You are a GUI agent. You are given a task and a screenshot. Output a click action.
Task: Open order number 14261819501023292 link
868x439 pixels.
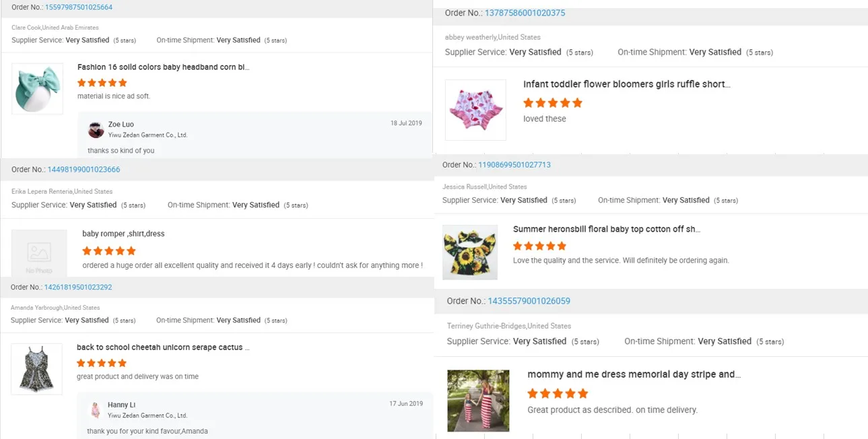(78, 288)
